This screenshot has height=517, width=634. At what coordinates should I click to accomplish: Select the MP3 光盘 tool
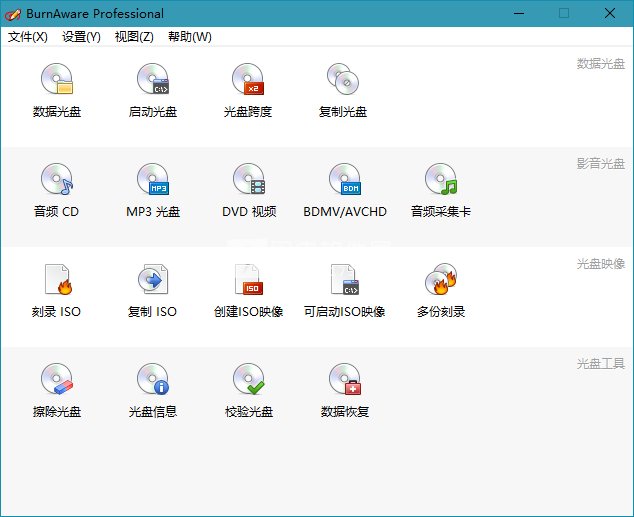coord(153,190)
